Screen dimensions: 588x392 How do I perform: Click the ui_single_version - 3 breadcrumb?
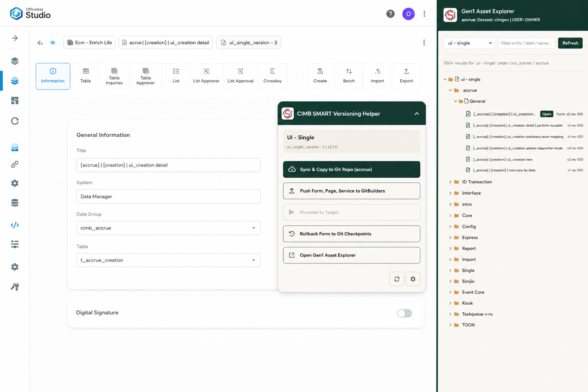[x=249, y=42]
